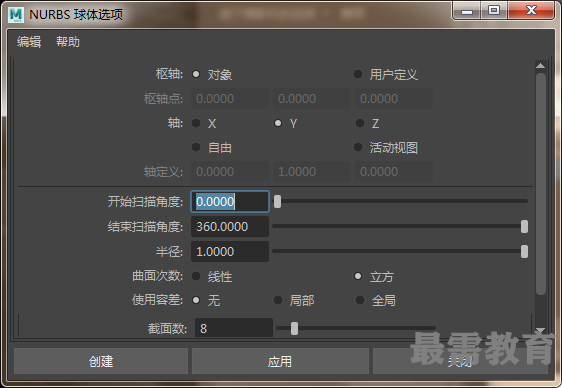Select the 自由 axis option
562x388 pixels.
(196, 147)
